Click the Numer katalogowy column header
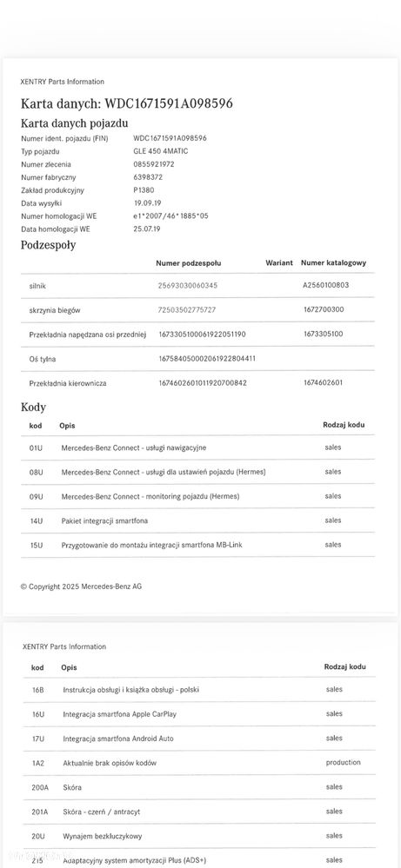Viewport: 401px width, 868px height. tap(333, 263)
